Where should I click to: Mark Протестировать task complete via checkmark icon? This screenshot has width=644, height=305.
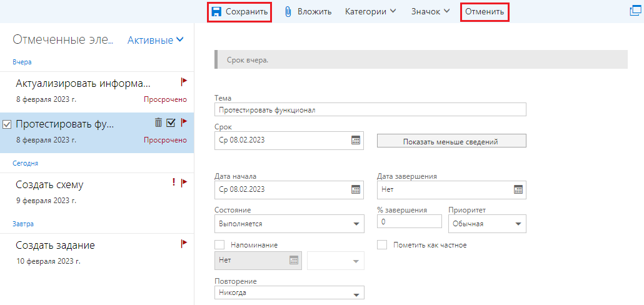coord(171,122)
